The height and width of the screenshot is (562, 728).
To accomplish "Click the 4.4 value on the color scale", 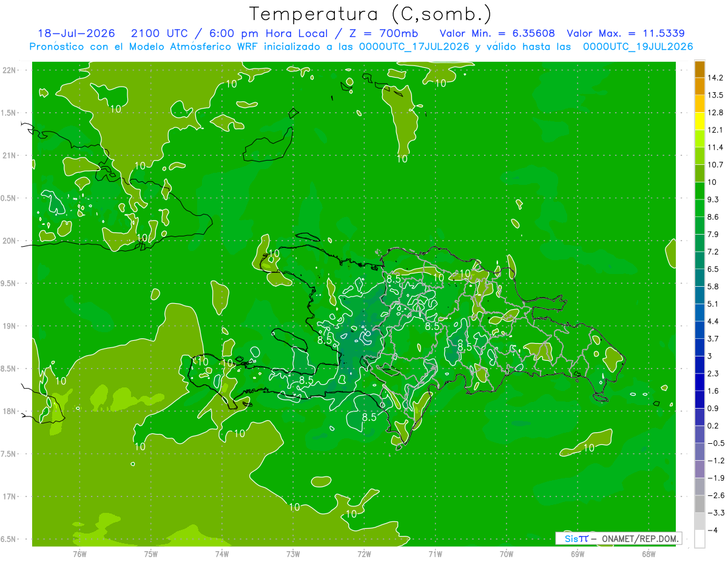I will [713, 321].
